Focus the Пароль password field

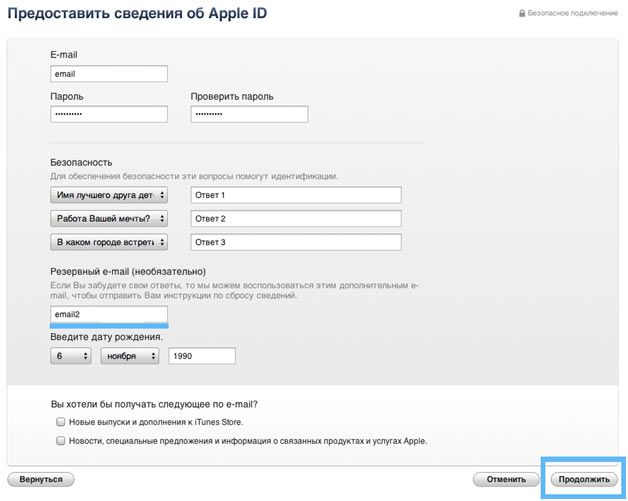click(109, 114)
